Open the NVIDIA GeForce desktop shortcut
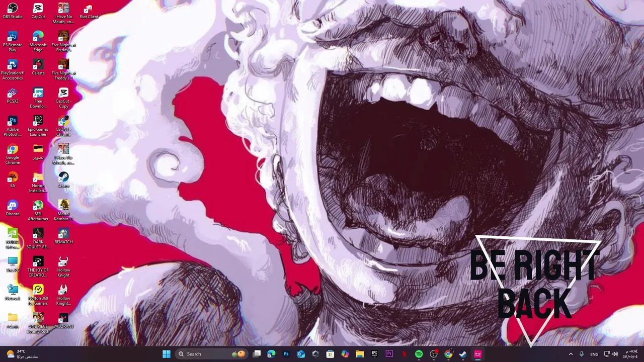Screen dimensions: 644x362 [x=13, y=238]
